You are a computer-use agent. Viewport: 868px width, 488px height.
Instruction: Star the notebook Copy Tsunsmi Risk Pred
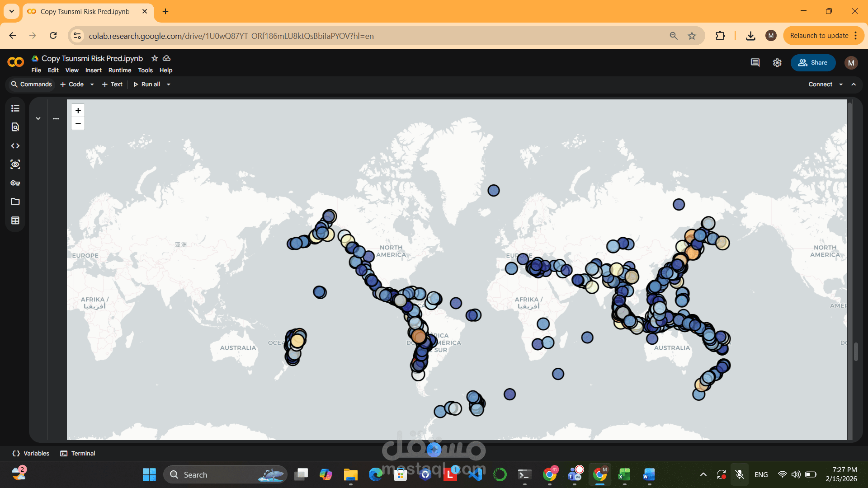[x=155, y=58]
